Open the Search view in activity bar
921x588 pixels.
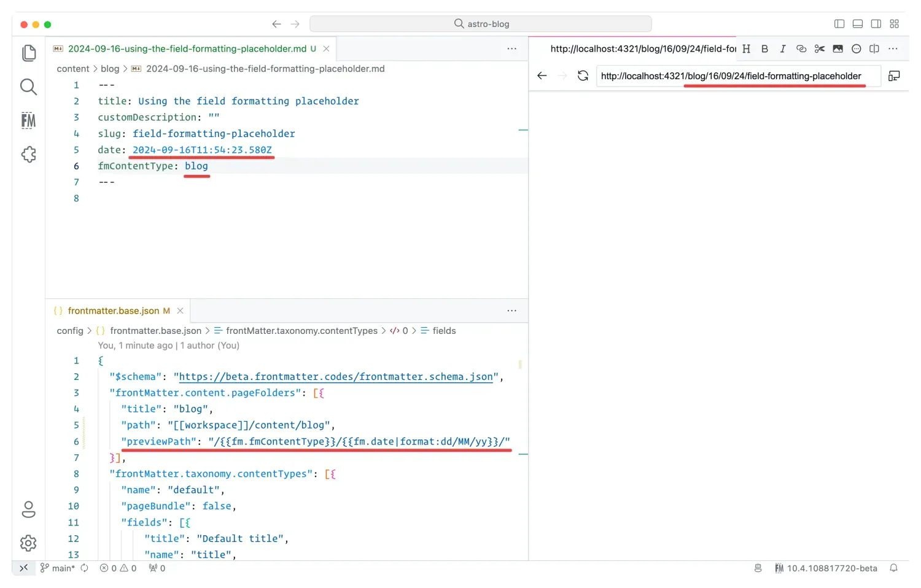click(29, 87)
